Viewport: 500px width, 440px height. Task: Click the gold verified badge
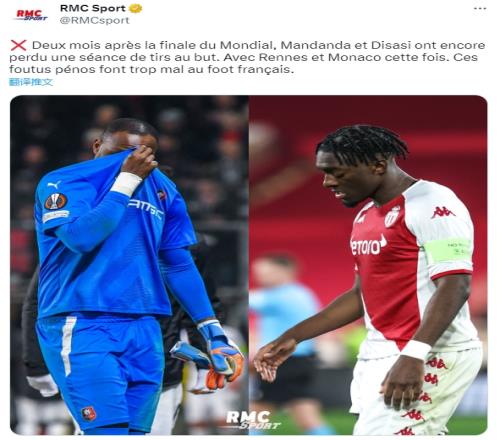coord(135,8)
